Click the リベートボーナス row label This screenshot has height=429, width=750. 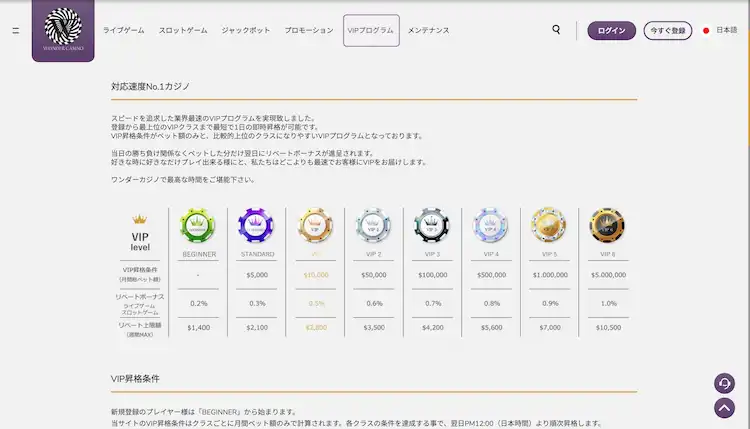pos(140,297)
